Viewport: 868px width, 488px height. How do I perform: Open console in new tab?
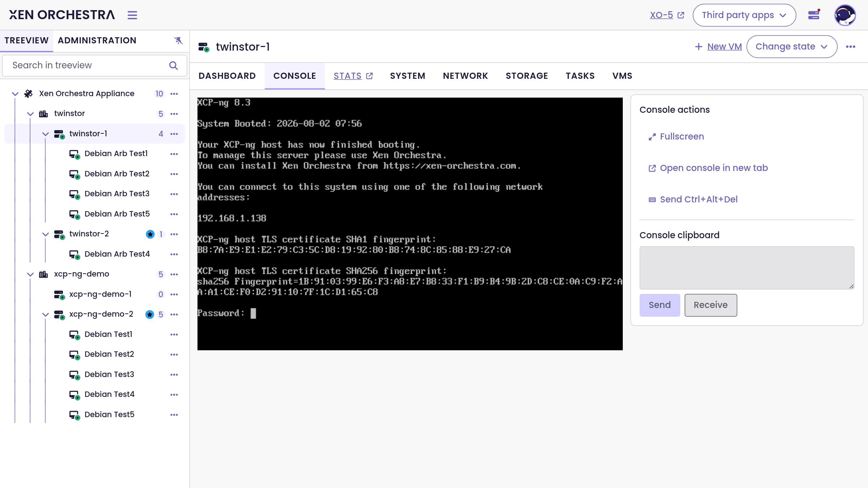click(708, 168)
